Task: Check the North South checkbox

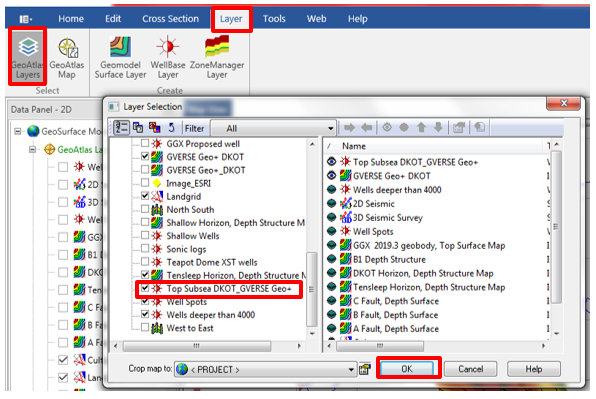Action: [x=145, y=209]
